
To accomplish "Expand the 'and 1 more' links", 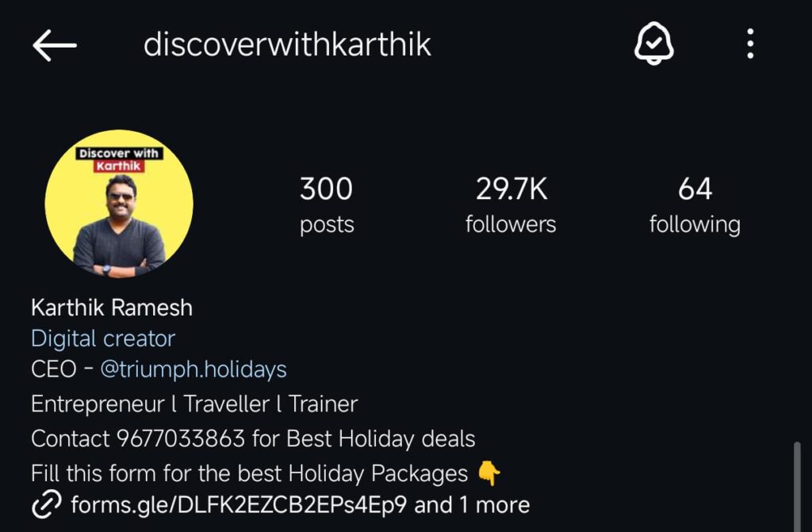I will 472,504.
